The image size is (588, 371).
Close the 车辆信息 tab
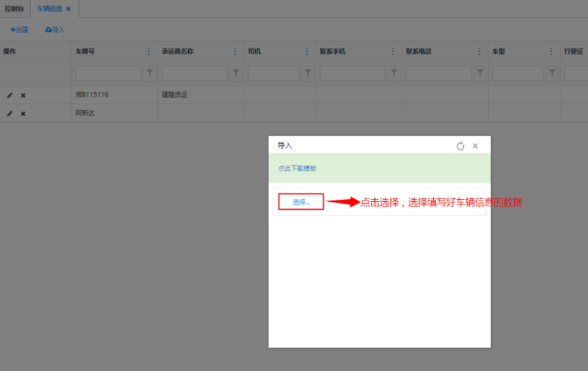coord(68,9)
